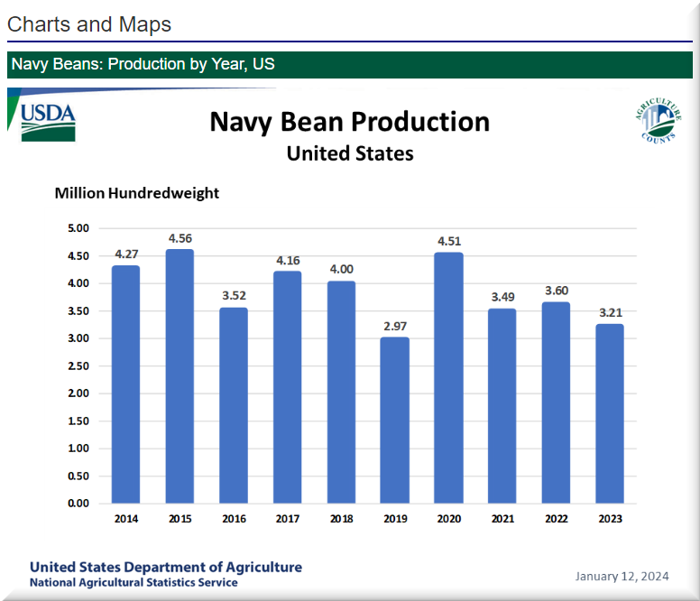Click the USDA logo icon

(48, 121)
